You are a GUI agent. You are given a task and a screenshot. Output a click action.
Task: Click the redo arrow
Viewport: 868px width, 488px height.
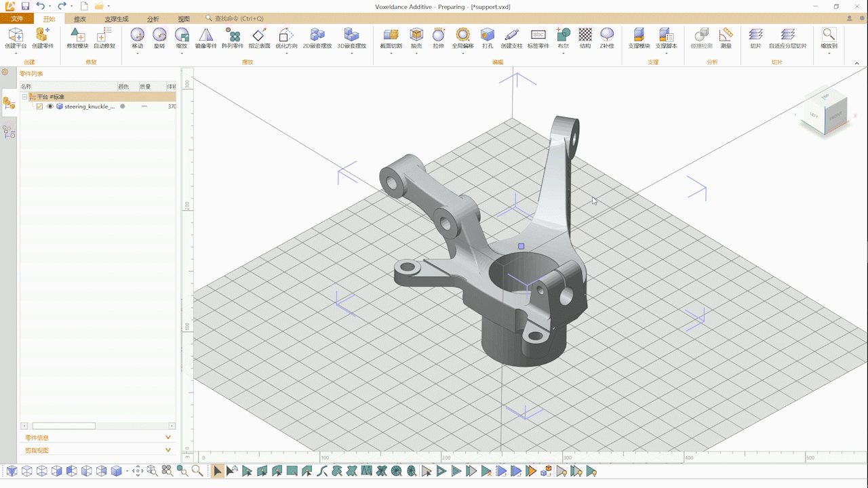pyautogui.click(x=62, y=6)
